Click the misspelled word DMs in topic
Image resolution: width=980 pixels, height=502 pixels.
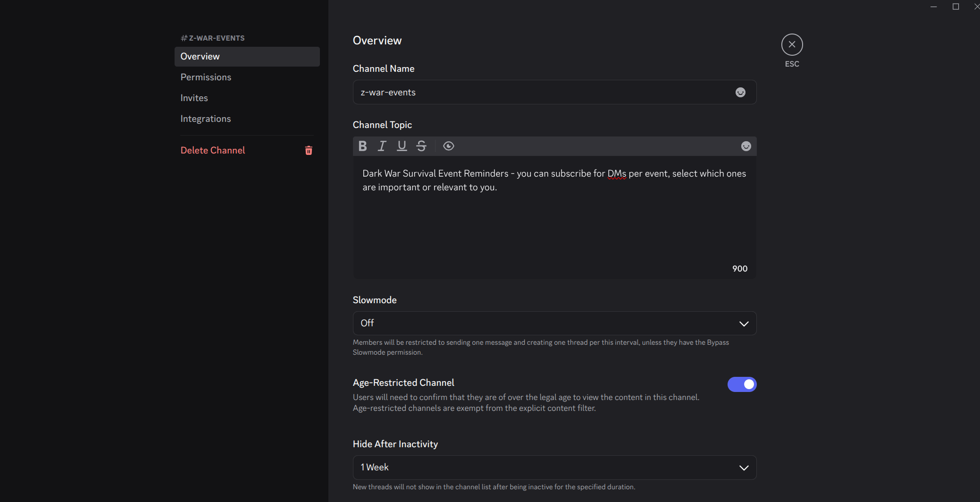[617, 173]
